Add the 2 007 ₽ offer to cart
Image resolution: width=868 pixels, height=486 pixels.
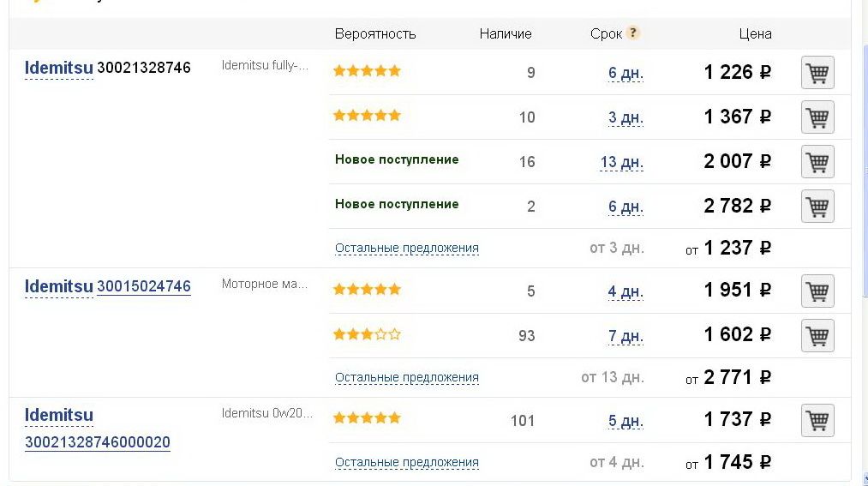point(817,162)
